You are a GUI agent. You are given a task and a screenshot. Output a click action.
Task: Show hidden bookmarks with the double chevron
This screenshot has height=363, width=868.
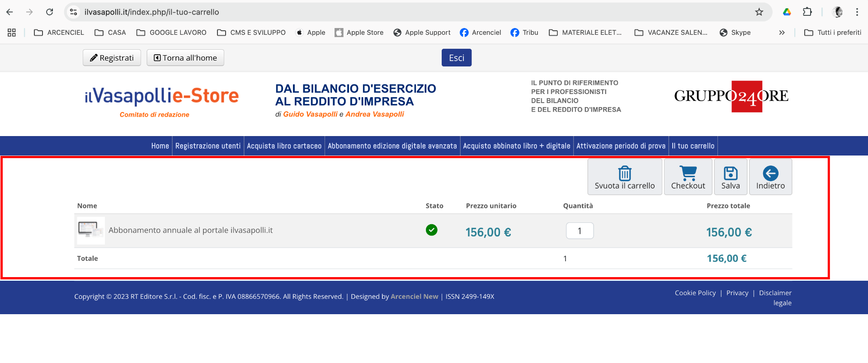782,33
